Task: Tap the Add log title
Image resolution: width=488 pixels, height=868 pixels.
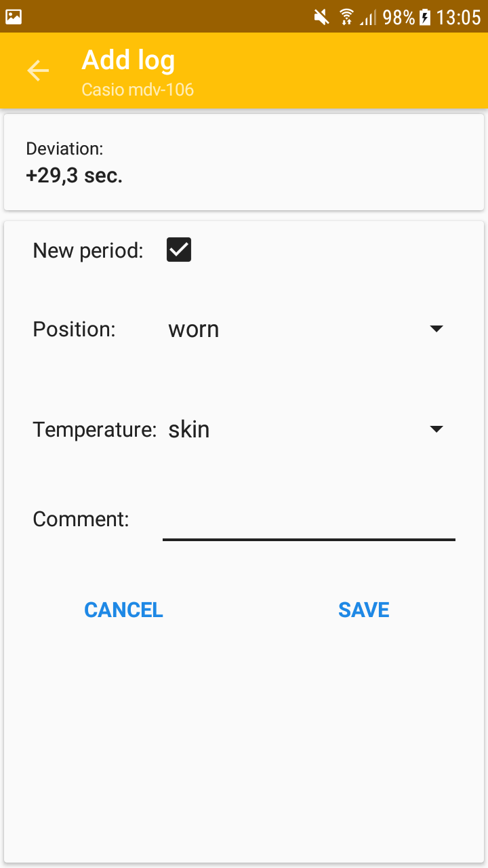Action: 128,60
